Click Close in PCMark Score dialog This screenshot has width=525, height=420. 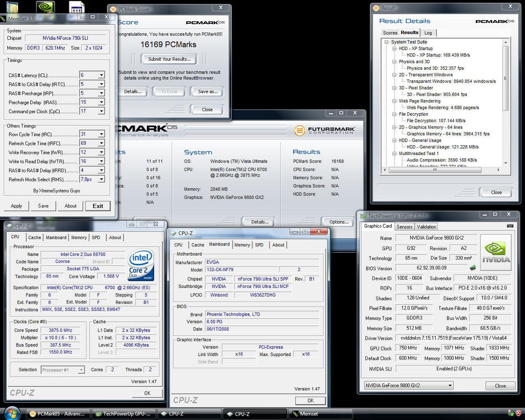[207, 110]
